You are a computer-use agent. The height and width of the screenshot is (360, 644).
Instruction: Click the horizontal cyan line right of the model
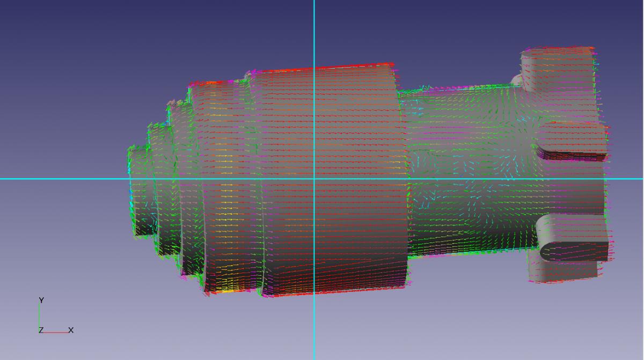click(x=627, y=179)
